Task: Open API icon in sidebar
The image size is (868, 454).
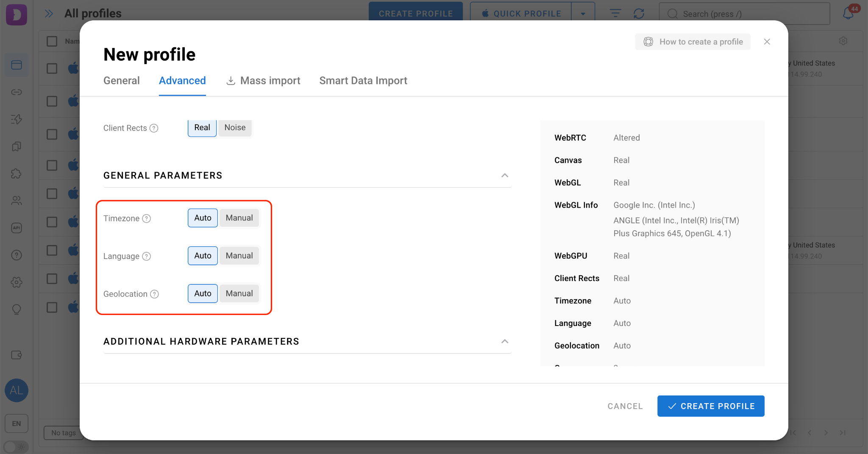Action: click(x=17, y=228)
